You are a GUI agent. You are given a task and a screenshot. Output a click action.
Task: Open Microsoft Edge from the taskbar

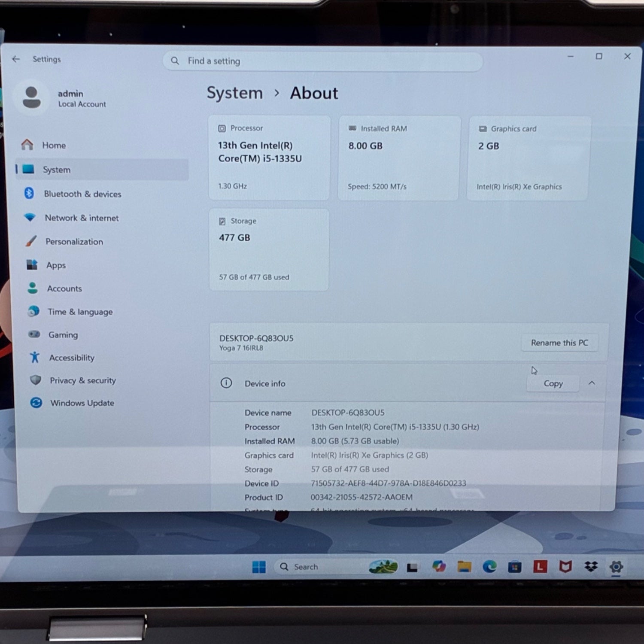489,567
